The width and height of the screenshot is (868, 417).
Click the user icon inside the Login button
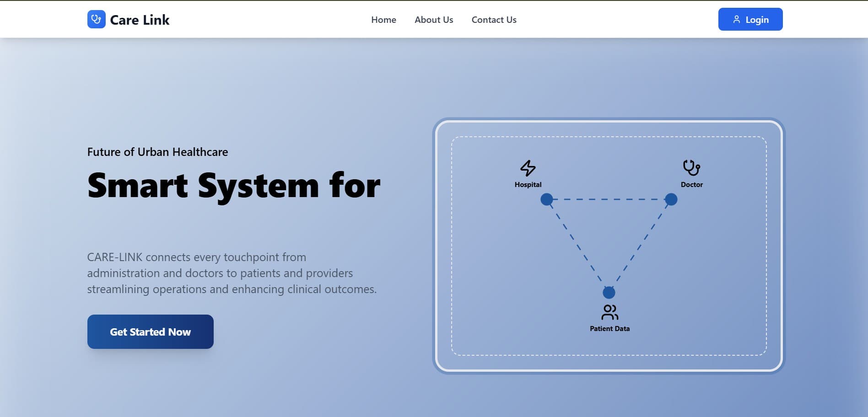coord(736,20)
